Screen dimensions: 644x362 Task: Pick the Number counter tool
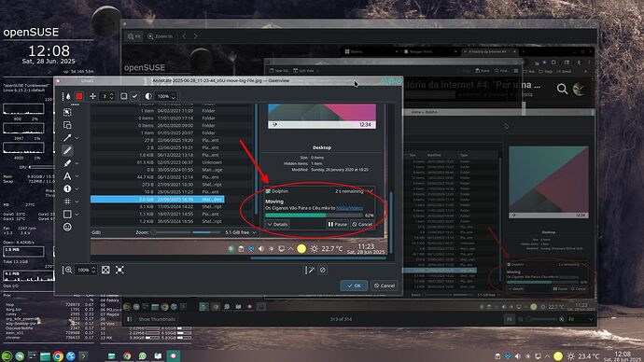[x=67, y=188]
